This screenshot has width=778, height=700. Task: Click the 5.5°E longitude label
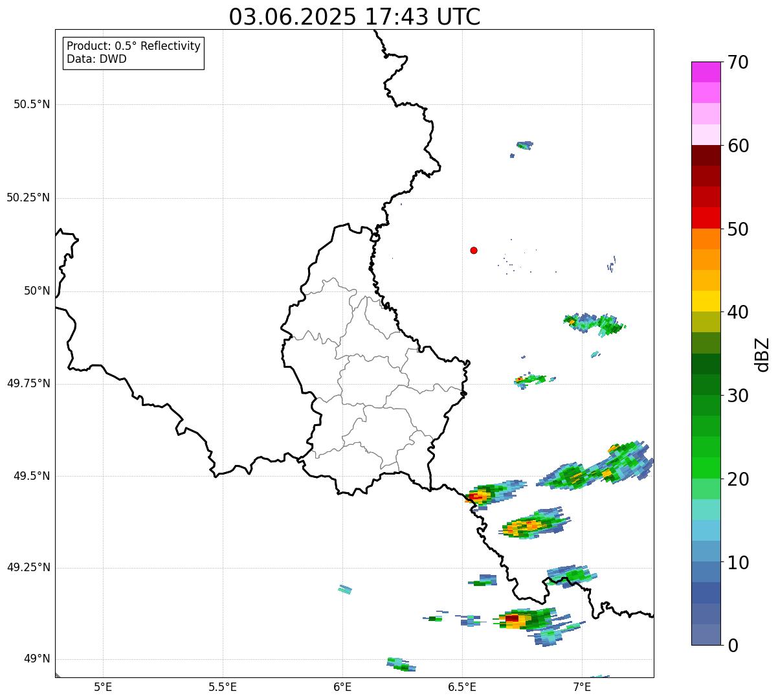[223, 686]
